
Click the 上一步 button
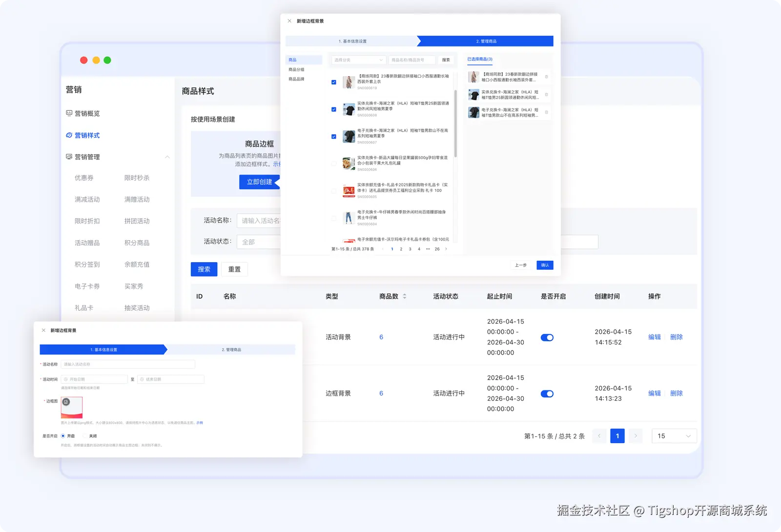click(x=521, y=265)
